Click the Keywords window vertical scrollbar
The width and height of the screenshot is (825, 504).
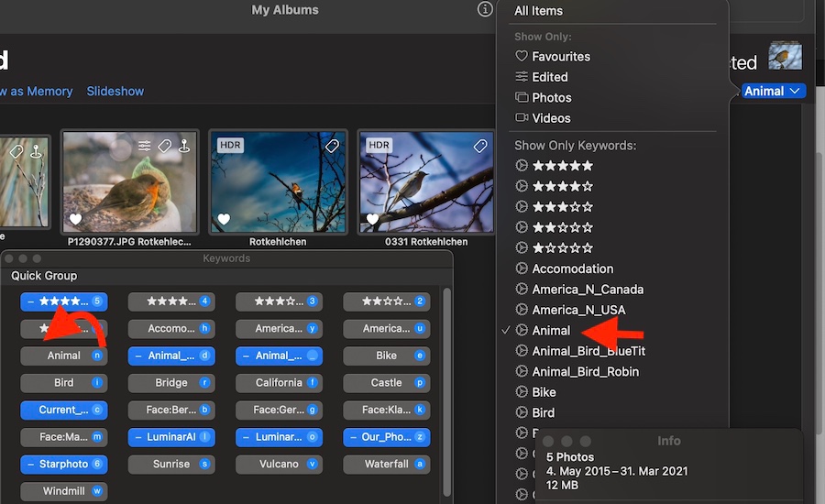click(446, 392)
